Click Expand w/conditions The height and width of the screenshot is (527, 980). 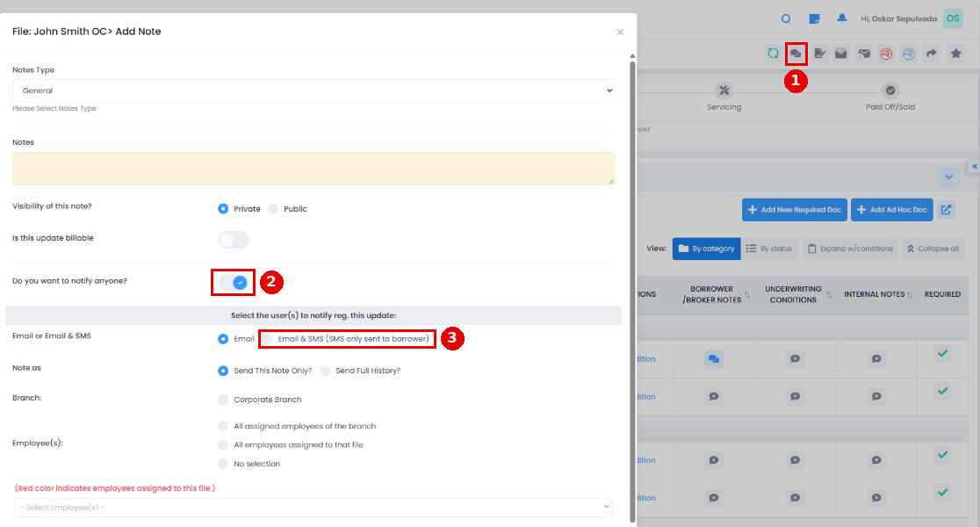(850, 249)
